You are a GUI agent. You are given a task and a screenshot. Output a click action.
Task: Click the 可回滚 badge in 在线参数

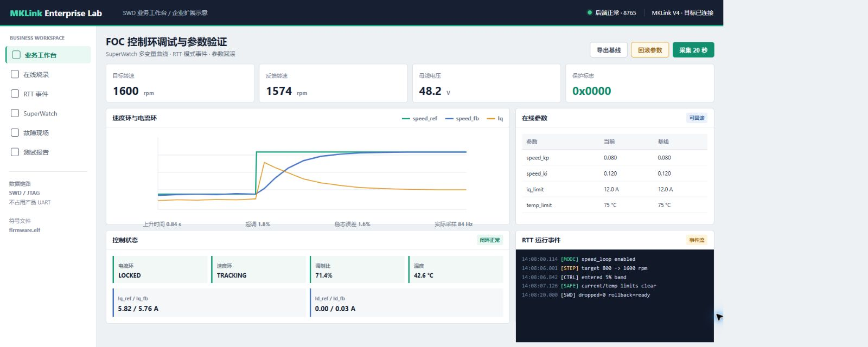(697, 118)
